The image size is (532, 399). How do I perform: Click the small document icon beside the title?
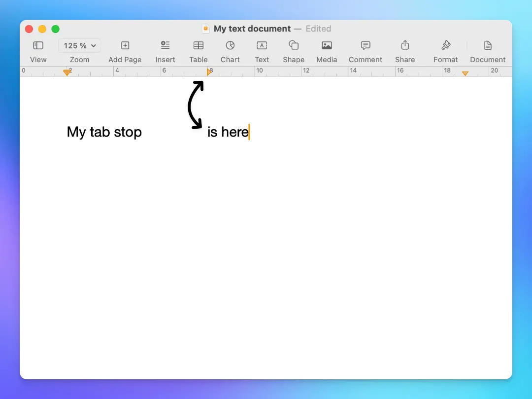pyautogui.click(x=205, y=29)
